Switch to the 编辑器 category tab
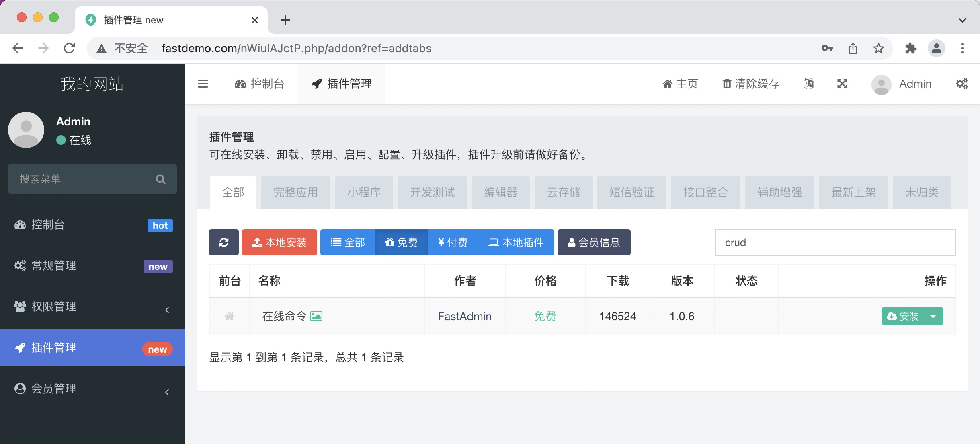This screenshot has height=444, width=980. click(x=500, y=192)
